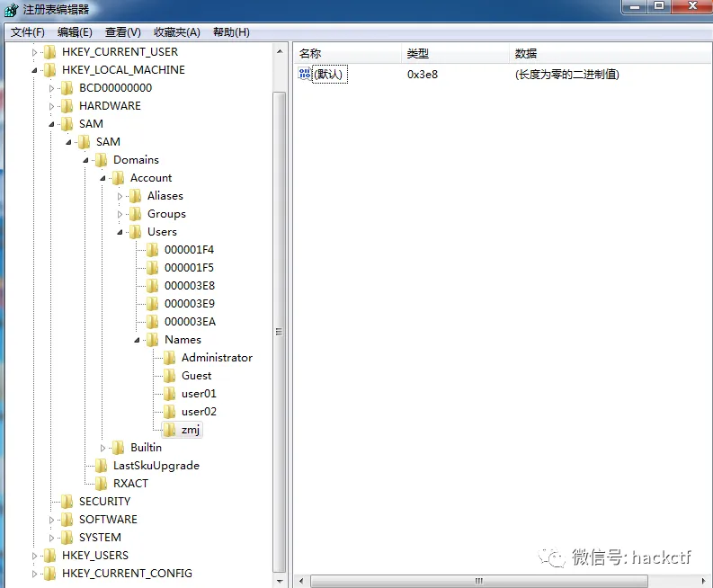Select the BCD00000000 key label
The image size is (713, 588).
[115, 88]
